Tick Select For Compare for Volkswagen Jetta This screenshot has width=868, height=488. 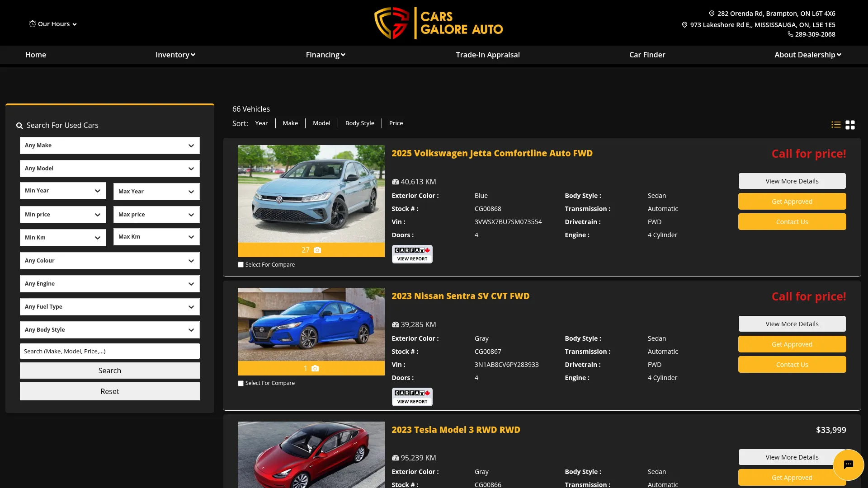(241, 265)
